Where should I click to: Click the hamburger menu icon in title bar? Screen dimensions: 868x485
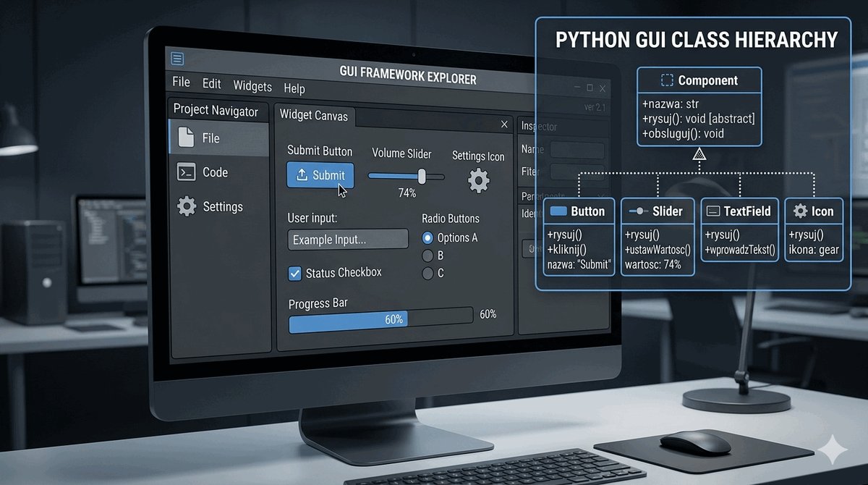pyautogui.click(x=177, y=59)
